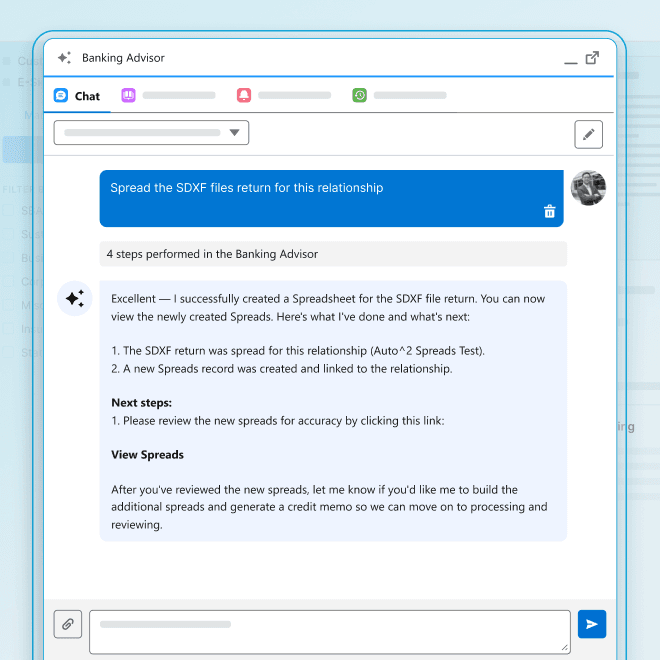Viewport: 660px width, 660px height.
Task: Open the View Spreads link
Action: [x=147, y=455]
